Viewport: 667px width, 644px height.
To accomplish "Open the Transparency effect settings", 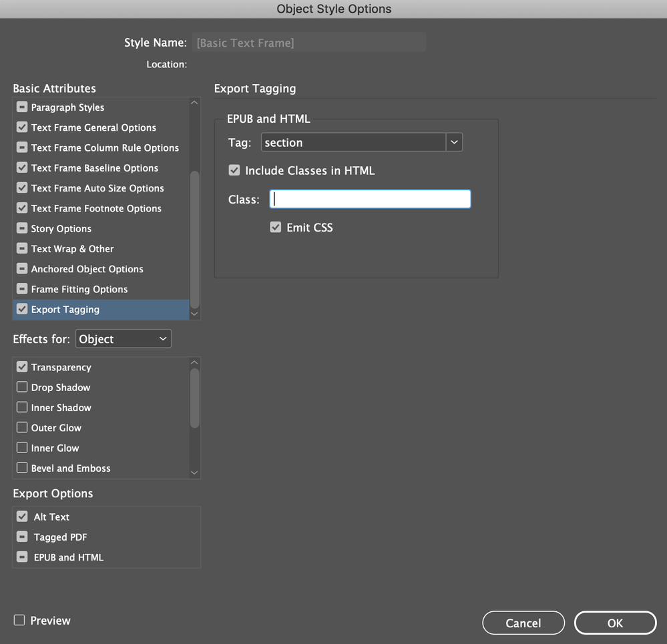I will click(x=61, y=367).
